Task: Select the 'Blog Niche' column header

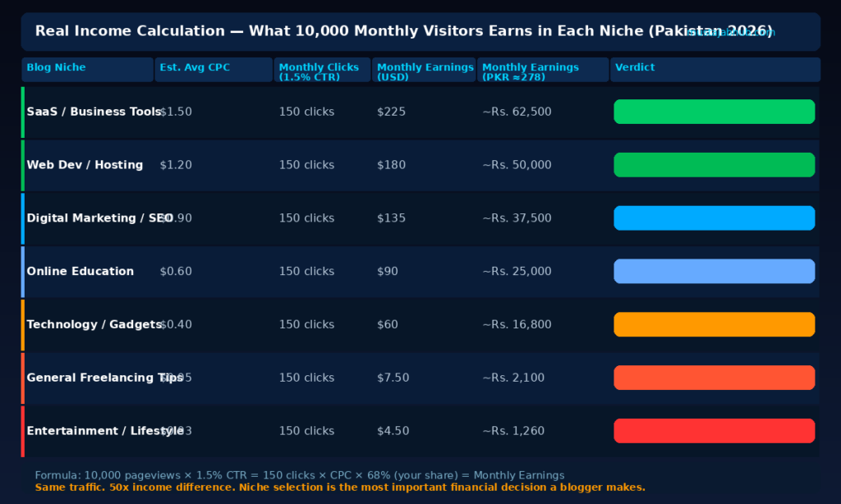Action: tap(87, 69)
